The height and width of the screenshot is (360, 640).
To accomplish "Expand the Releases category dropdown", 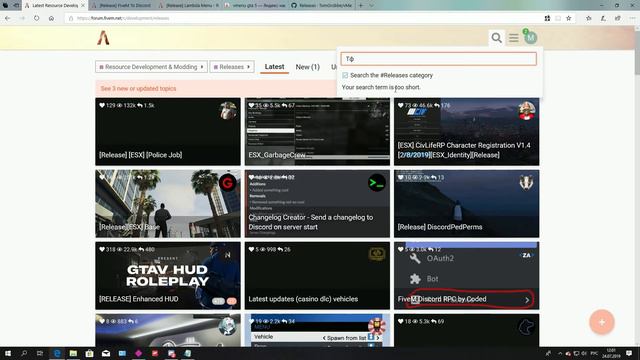I will (x=232, y=67).
